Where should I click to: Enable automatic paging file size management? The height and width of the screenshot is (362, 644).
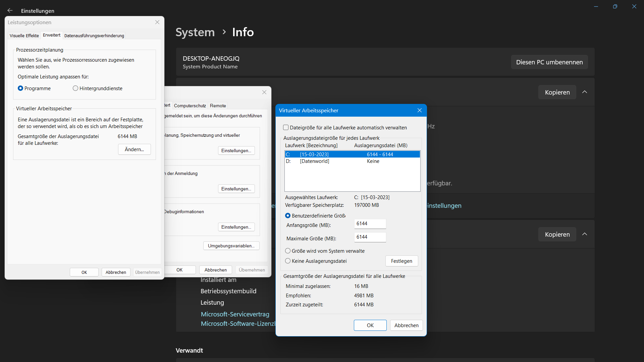coord(285,127)
